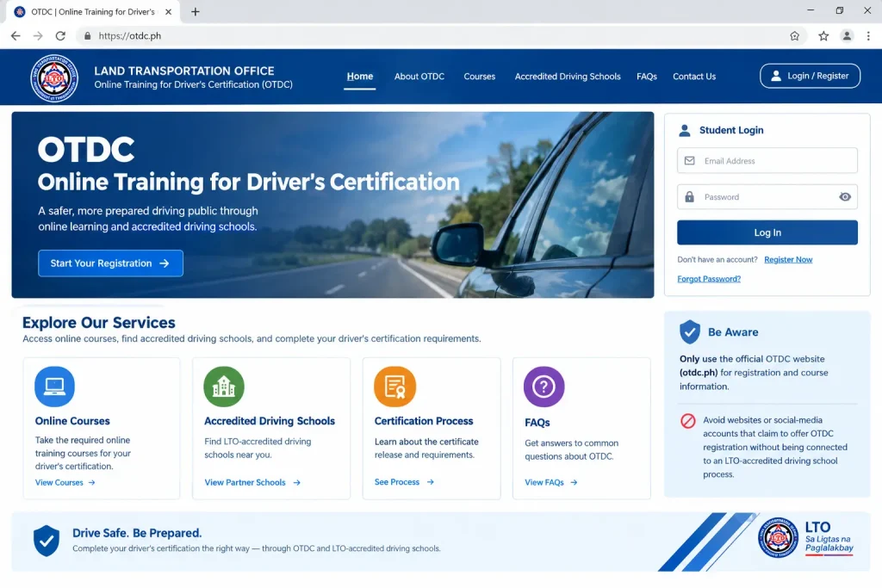Click the Certification Process card heading
The height and width of the screenshot is (588, 882).
pyautogui.click(x=424, y=421)
